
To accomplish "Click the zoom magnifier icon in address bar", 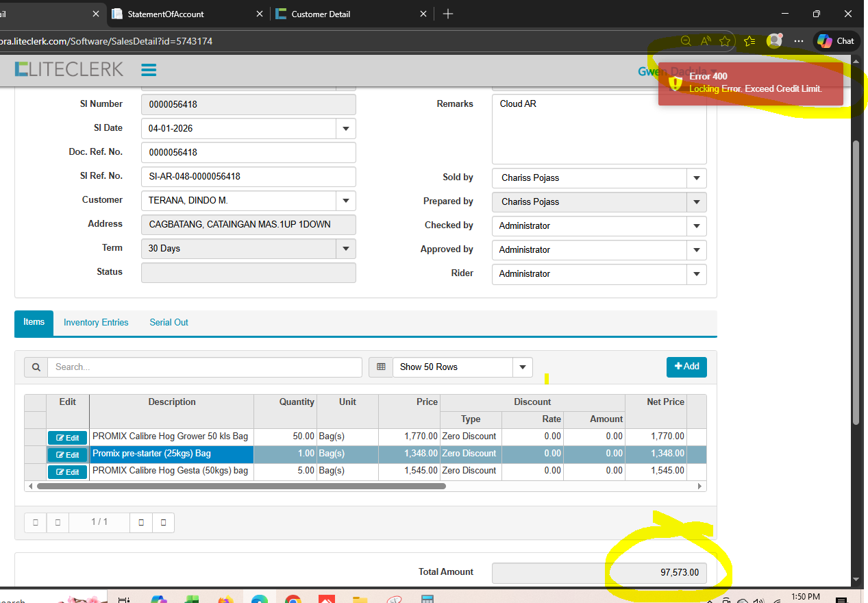I will tap(686, 41).
